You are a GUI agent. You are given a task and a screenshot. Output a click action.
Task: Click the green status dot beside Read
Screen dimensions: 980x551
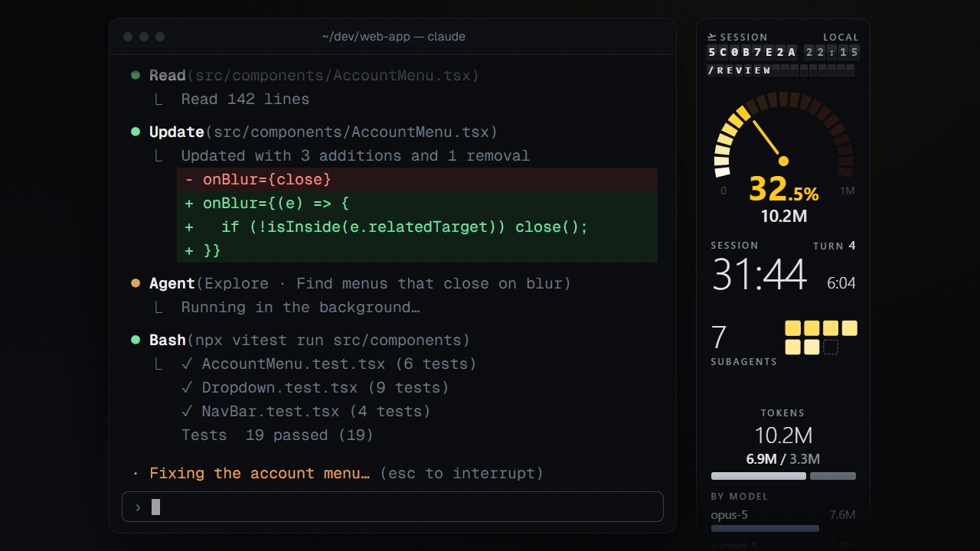pyautogui.click(x=136, y=75)
